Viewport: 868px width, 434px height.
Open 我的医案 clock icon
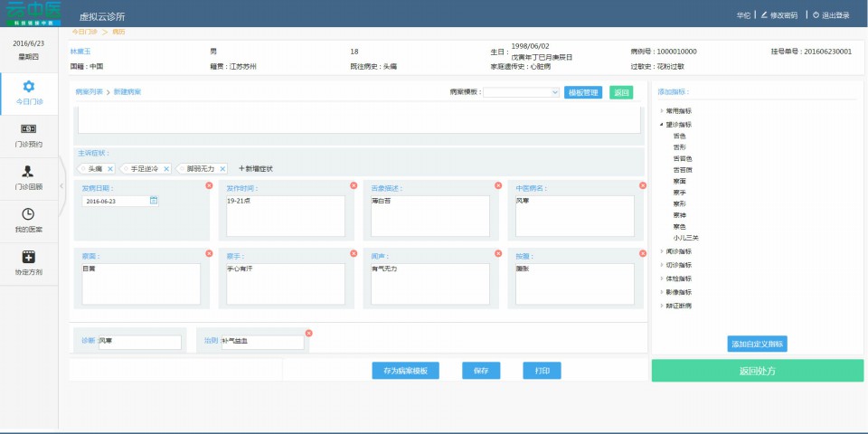coord(29,214)
